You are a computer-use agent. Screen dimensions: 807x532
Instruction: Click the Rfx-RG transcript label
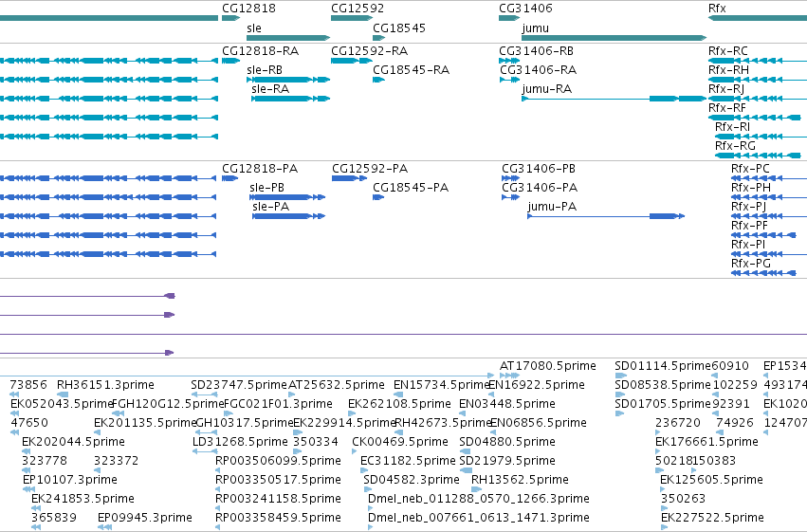click(x=735, y=146)
